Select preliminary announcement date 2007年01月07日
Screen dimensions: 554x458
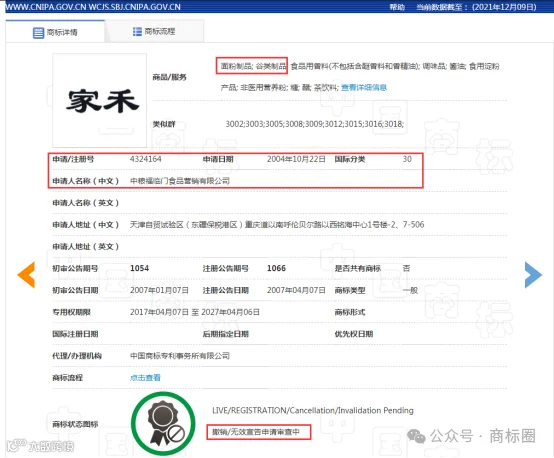[159, 290]
